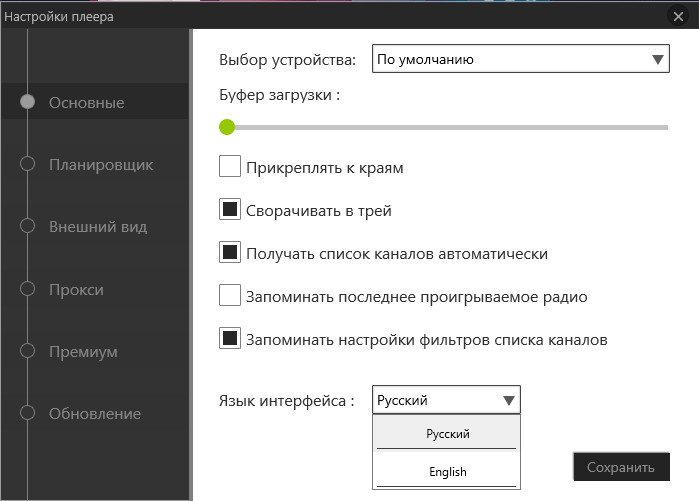699x501 pixels.
Task: Click the filled circle marker beside Основные
Action: tap(27, 102)
